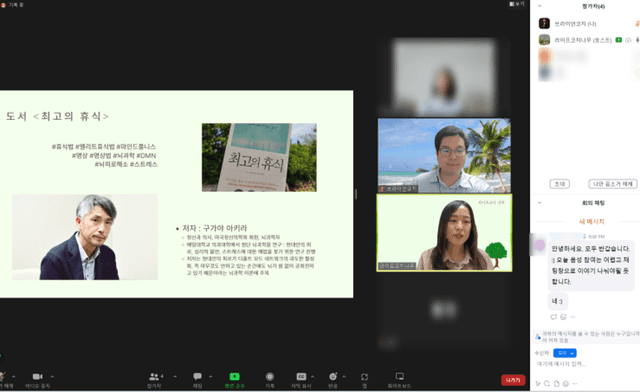640x392 pixels.
Task: Click the green Share Screen (화면 공유) button
Action: (x=234, y=376)
